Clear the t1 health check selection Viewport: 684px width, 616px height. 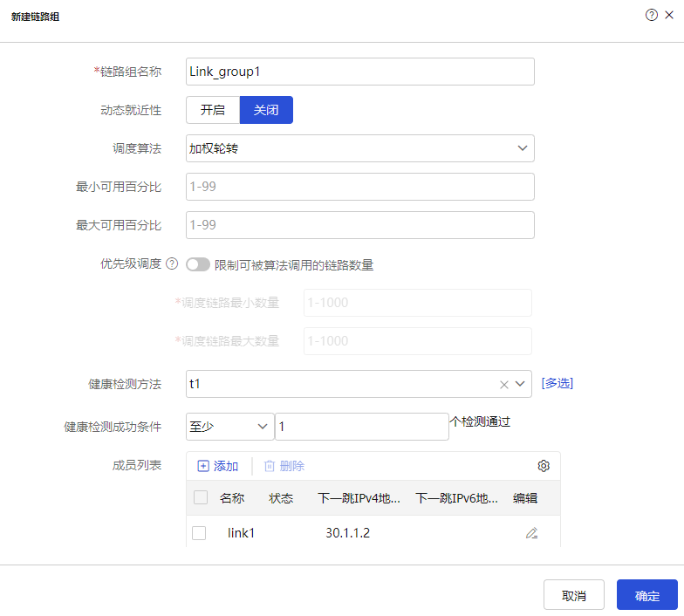504,384
